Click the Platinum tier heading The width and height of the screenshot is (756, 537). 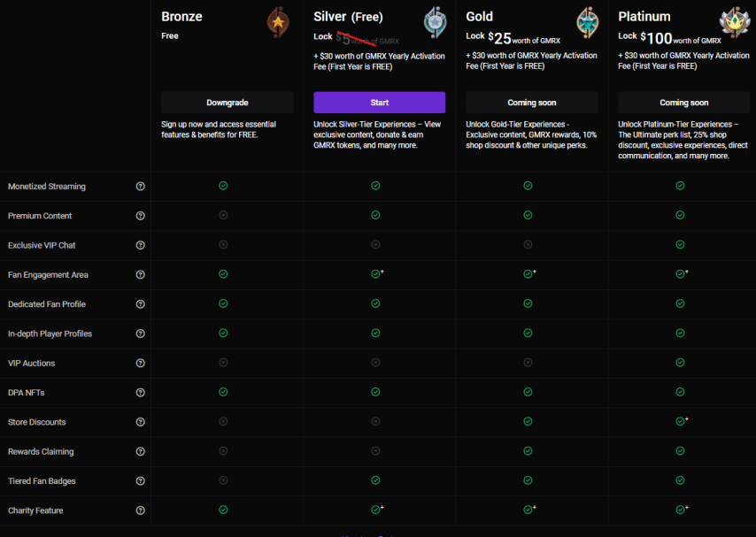(644, 17)
